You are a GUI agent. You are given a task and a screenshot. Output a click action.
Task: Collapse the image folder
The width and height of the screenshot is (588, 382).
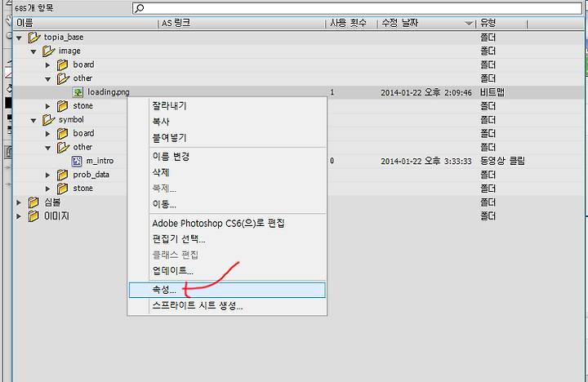click(x=33, y=51)
